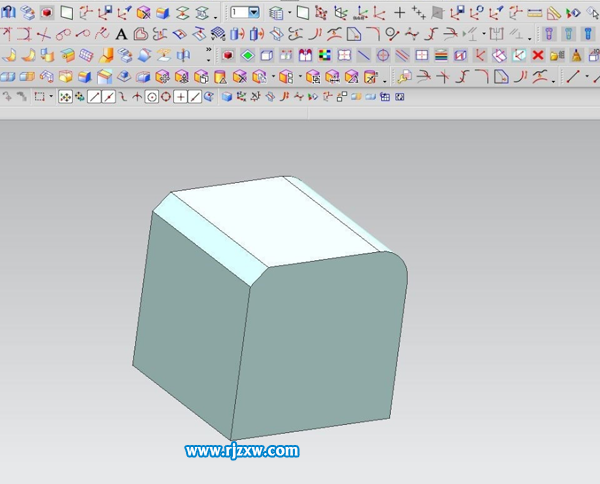Click the broom cleanup icon
Screen dimensions: 600x484
576,55
